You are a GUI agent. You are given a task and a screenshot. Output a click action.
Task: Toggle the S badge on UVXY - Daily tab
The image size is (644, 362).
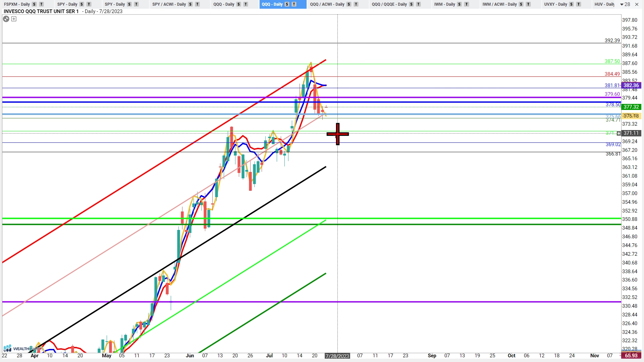[572, 4]
